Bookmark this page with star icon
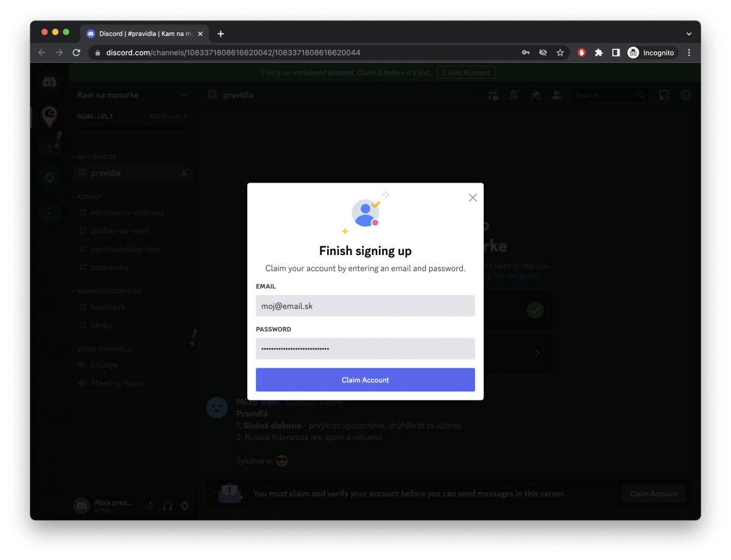Viewport: 731px width, 560px height. (560, 53)
